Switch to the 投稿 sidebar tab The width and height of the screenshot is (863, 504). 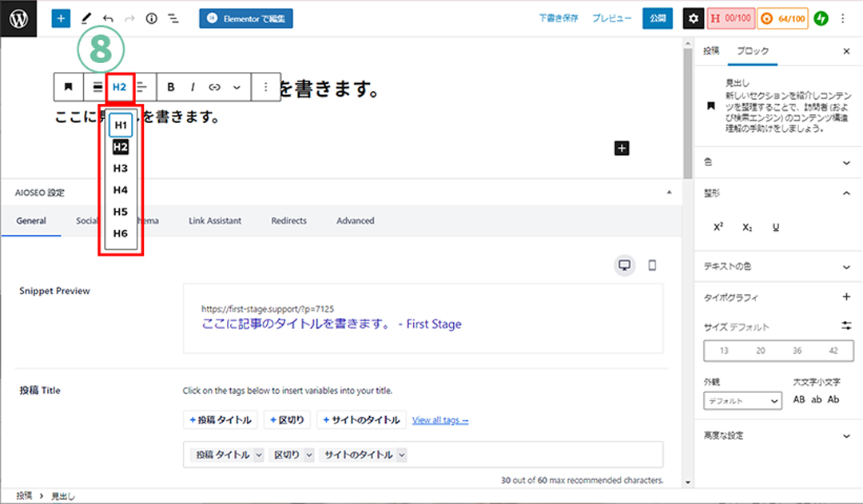point(711,51)
